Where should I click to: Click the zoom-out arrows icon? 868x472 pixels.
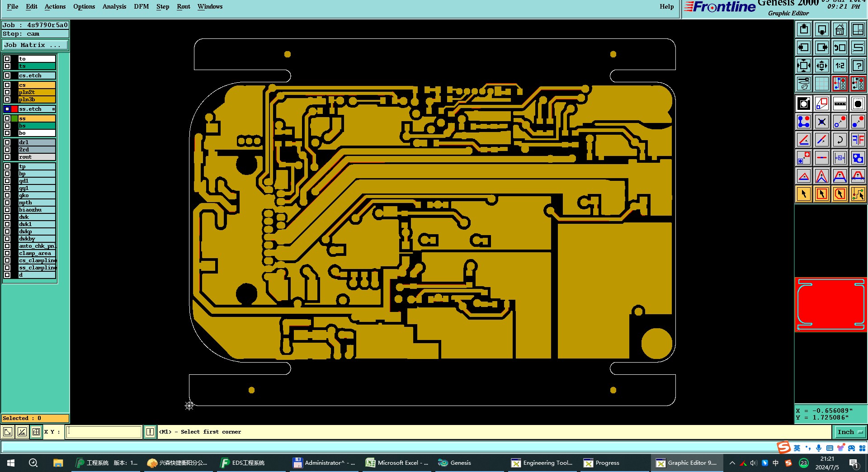click(821, 66)
